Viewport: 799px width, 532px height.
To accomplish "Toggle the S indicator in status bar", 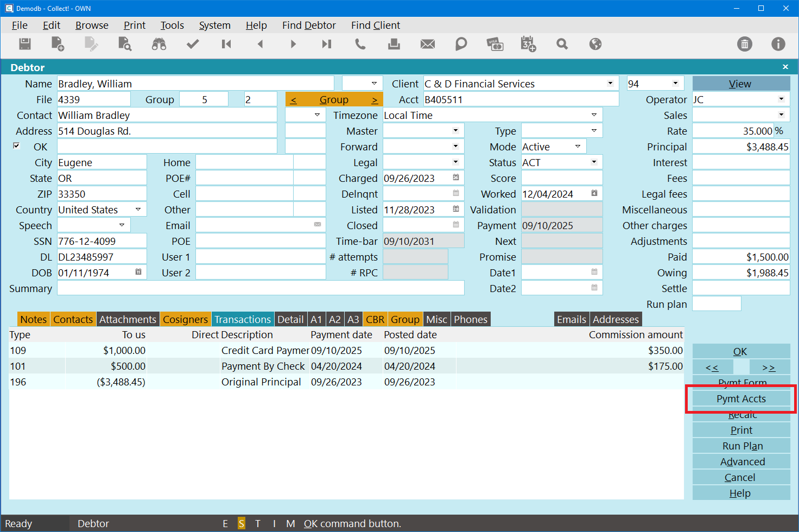I will click(242, 523).
